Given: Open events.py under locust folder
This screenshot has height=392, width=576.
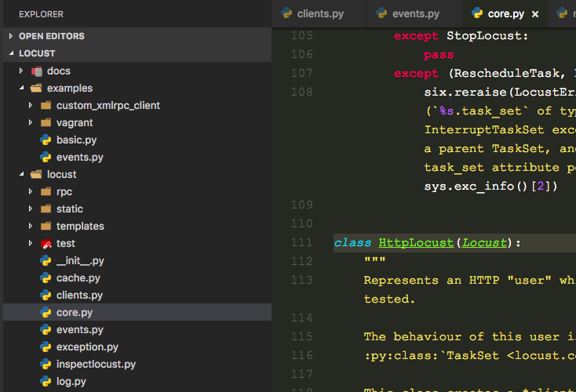Looking at the screenshot, I should pyautogui.click(x=137, y=329).
